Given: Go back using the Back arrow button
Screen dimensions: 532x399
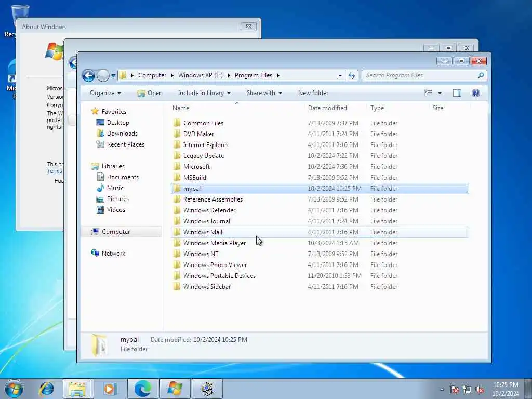Looking at the screenshot, I should tap(88, 75).
